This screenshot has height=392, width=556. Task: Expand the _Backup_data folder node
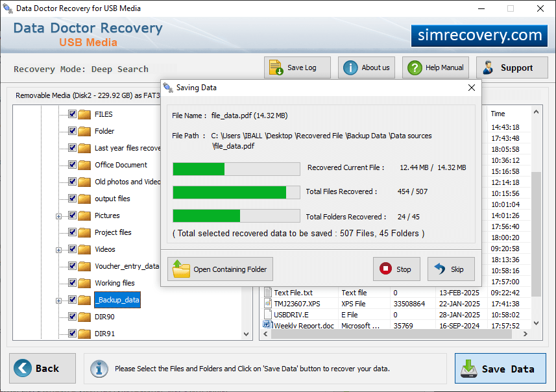tap(58, 300)
